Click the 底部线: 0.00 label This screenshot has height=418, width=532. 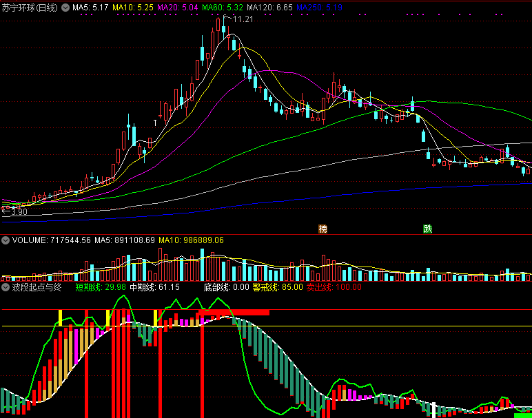226,287
